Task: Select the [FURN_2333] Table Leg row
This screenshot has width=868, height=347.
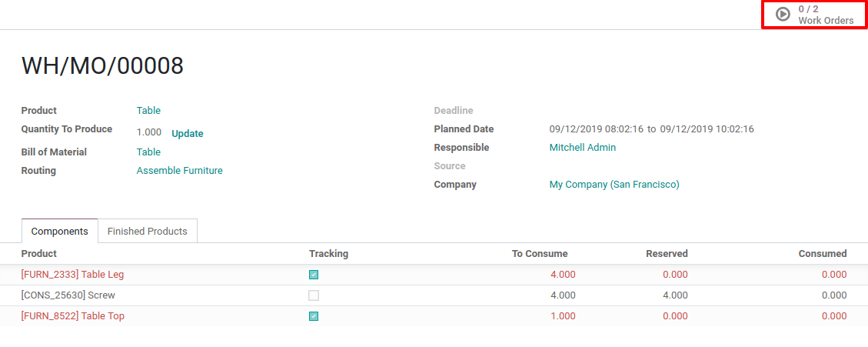Action: pos(72,275)
